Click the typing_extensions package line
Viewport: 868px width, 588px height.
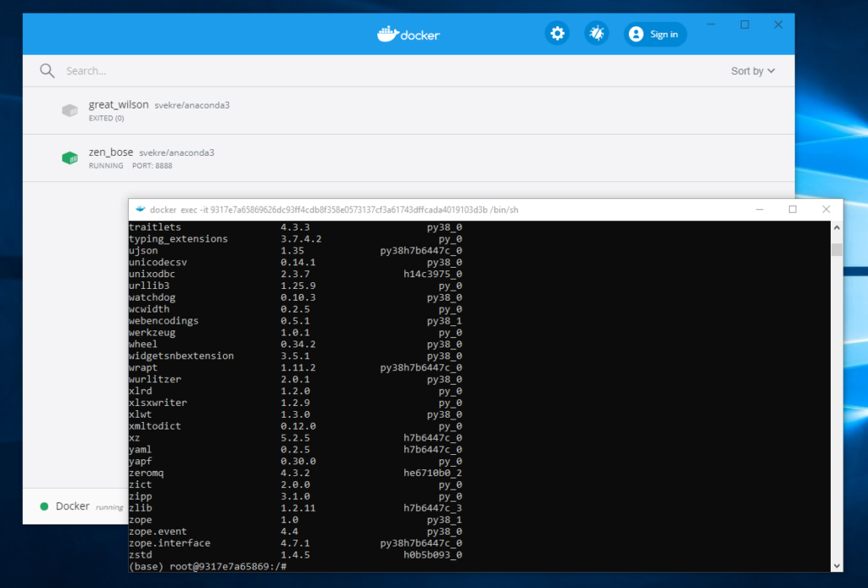click(x=295, y=239)
